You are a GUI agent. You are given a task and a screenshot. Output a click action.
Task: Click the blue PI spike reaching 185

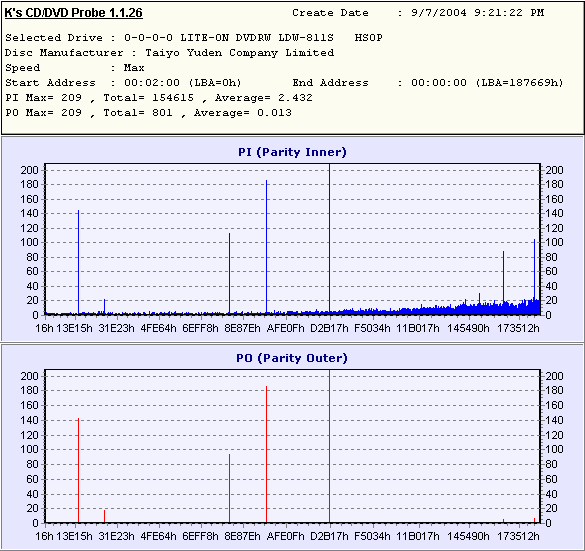pos(266,247)
